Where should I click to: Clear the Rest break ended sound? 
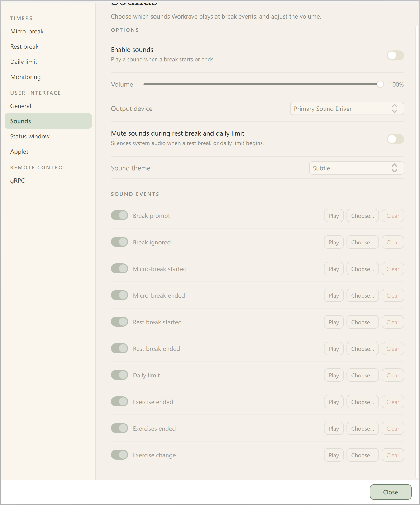pos(393,349)
